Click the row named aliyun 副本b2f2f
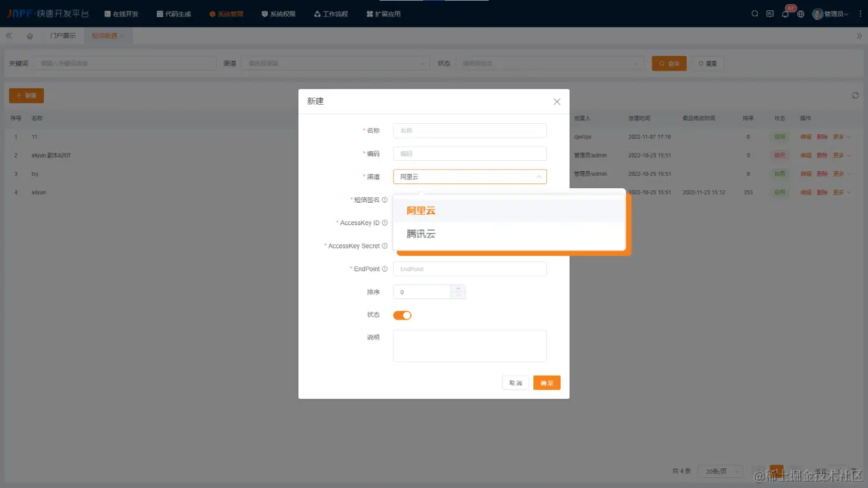868x488 pixels. pos(51,155)
